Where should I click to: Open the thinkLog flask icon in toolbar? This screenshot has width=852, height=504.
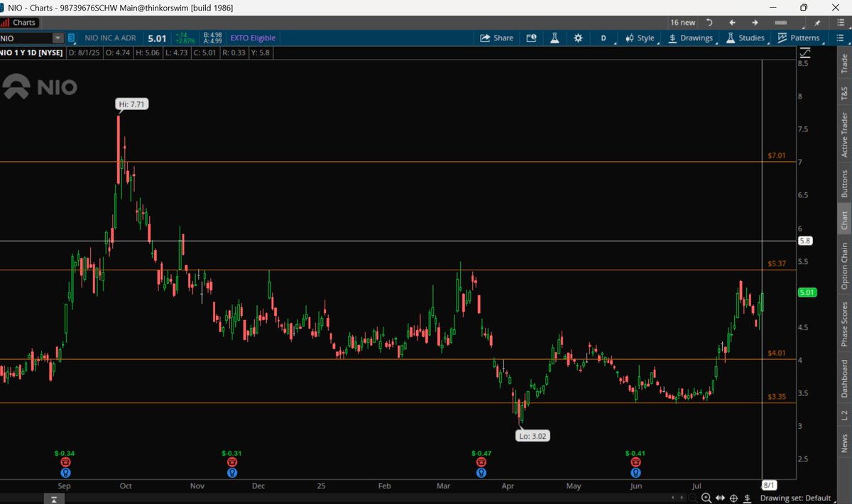pyautogui.click(x=555, y=38)
